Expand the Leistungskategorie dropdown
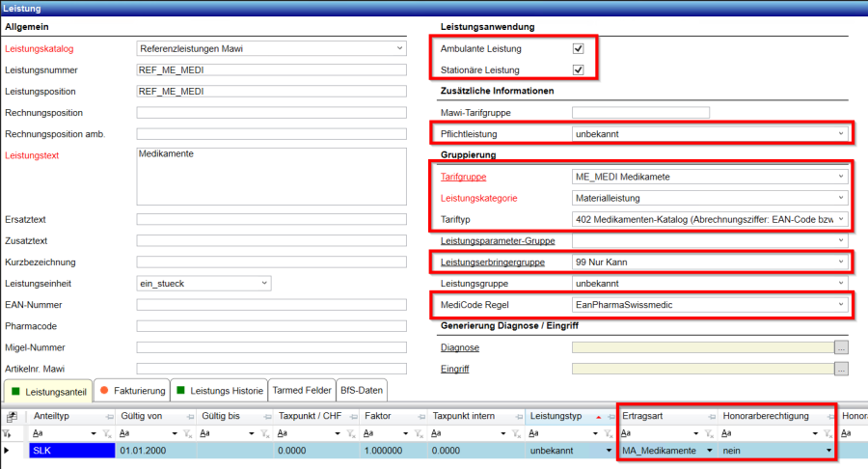Screen dimensions: 868x469 [x=840, y=198]
